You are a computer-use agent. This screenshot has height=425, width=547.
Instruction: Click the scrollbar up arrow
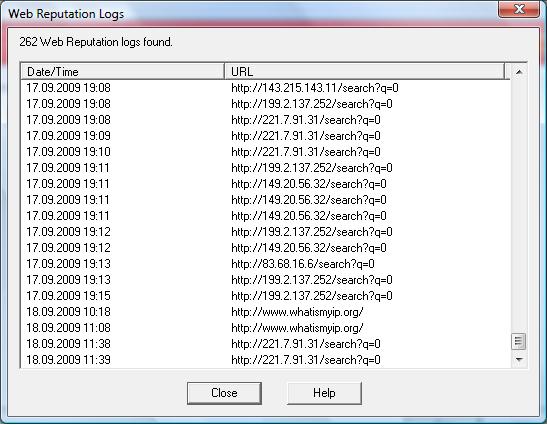tap(519, 72)
